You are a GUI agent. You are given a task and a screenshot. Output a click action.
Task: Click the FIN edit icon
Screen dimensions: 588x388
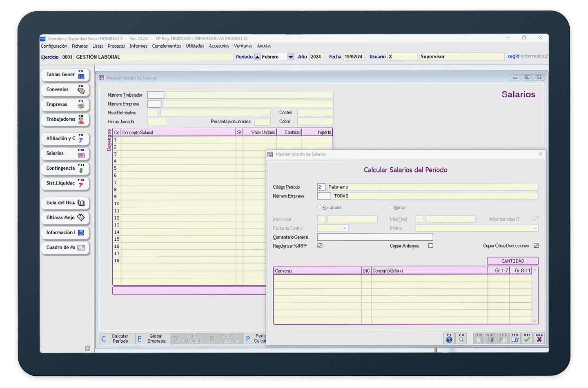click(x=515, y=338)
